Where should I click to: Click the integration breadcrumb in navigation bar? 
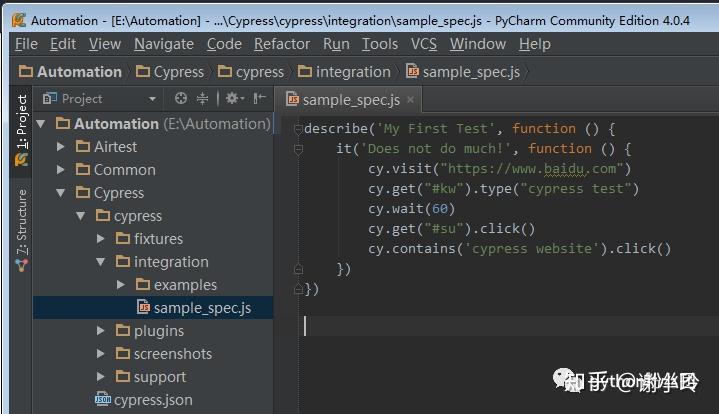pyautogui.click(x=351, y=72)
